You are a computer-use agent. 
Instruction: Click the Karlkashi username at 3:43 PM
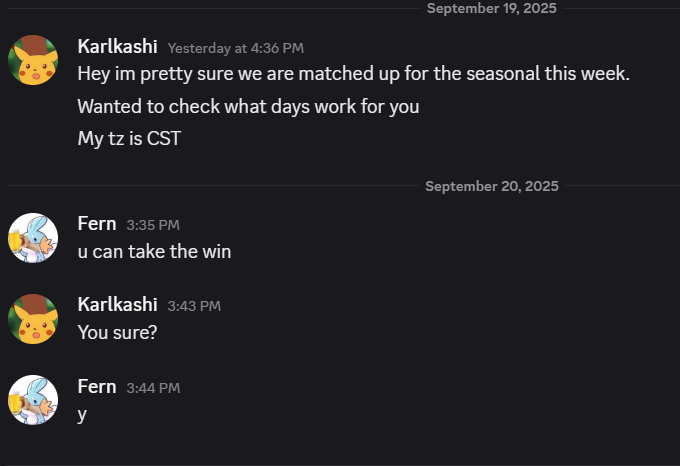pyautogui.click(x=117, y=304)
